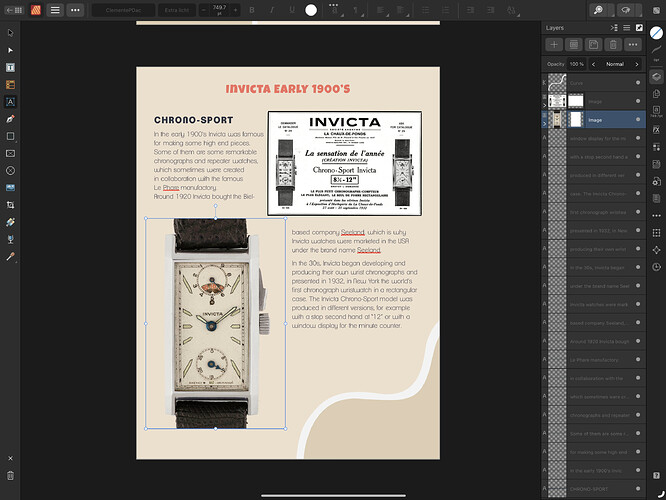
Task: Select the Frame Text tool
Action: click(x=11, y=68)
